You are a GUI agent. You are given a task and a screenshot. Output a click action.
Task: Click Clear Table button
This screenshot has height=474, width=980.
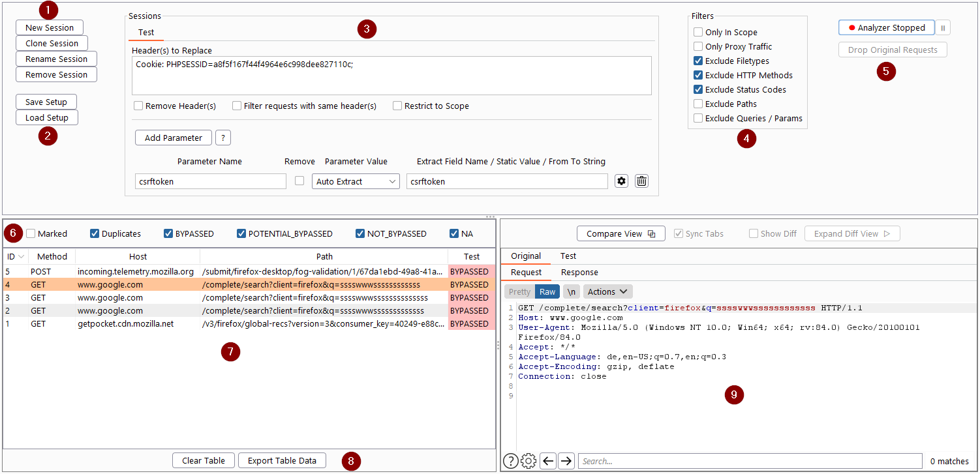(x=204, y=460)
